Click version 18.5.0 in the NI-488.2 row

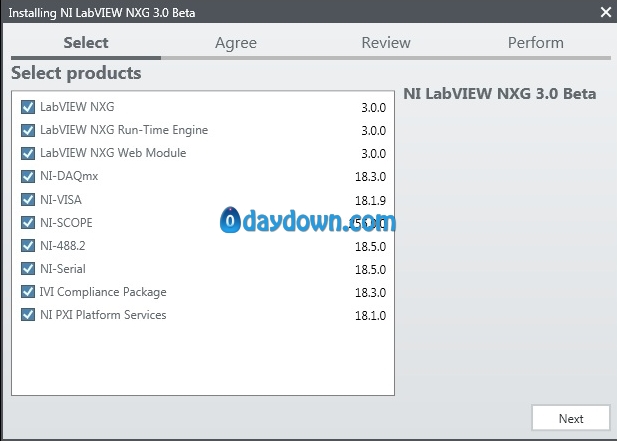tap(370, 247)
